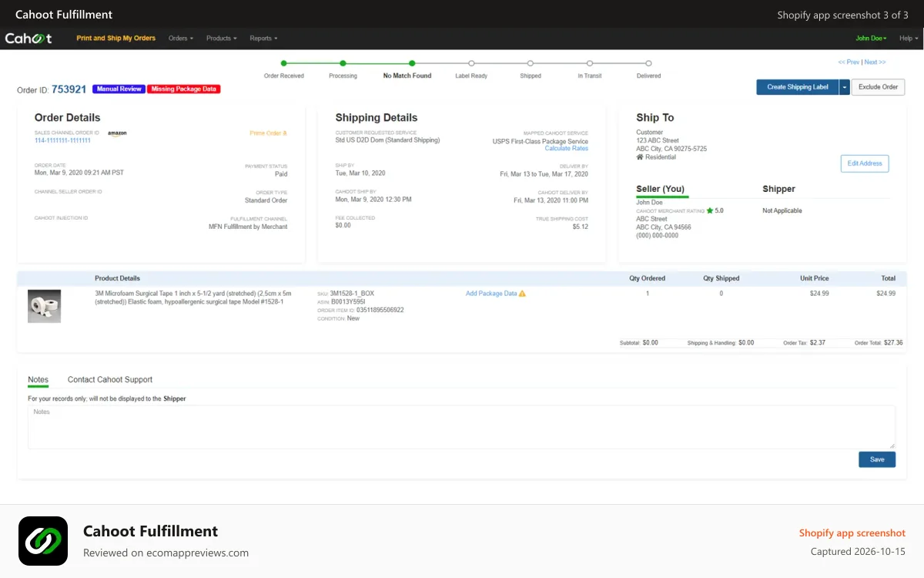Image resolution: width=924 pixels, height=578 pixels.
Task: Go to previous order via Prev link
Action: coord(849,62)
